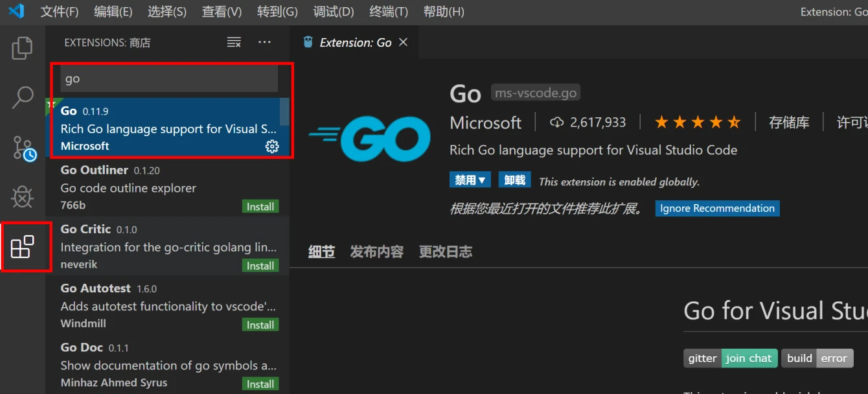Open More Actions menu in Extensions panel

click(x=264, y=42)
